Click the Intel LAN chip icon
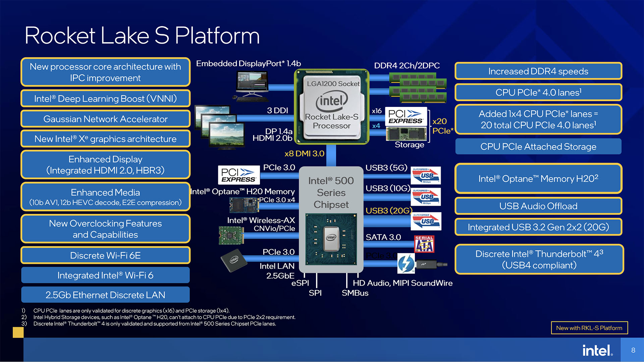Image resolution: width=644 pixels, height=362 pixels. [x=234, y=260]
